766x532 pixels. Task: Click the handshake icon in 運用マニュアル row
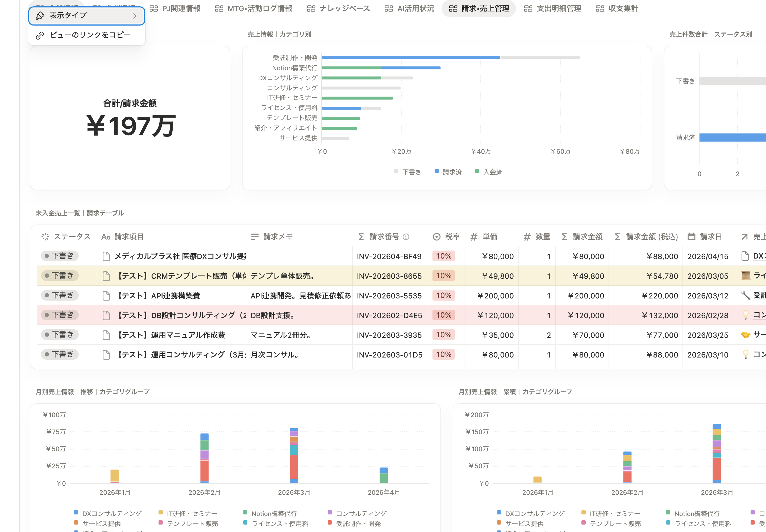pos(745,335)
